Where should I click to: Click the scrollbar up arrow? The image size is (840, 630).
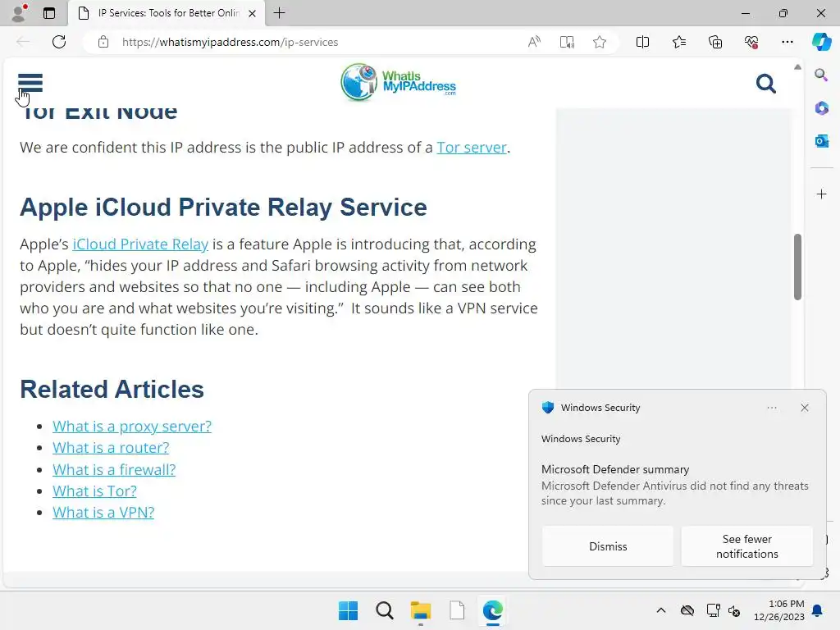(797, 67)
